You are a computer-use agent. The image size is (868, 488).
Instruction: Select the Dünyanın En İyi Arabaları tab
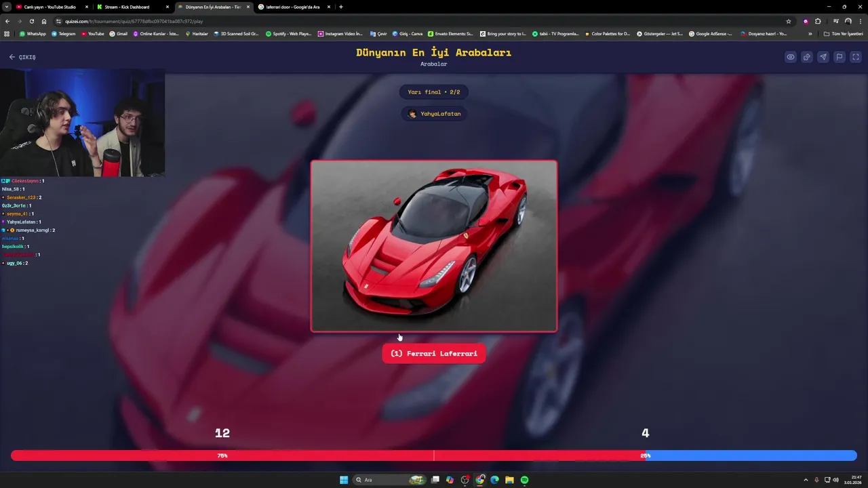tap(213, 7)
